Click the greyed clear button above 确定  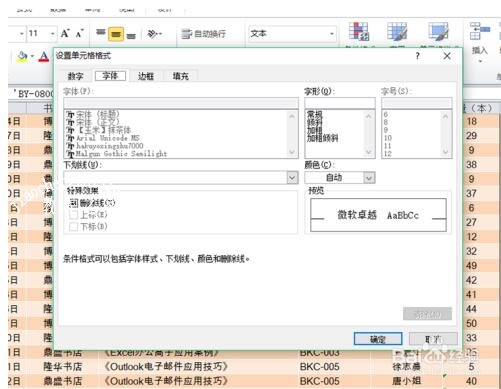pyautogui.click(x=427, y=314)
